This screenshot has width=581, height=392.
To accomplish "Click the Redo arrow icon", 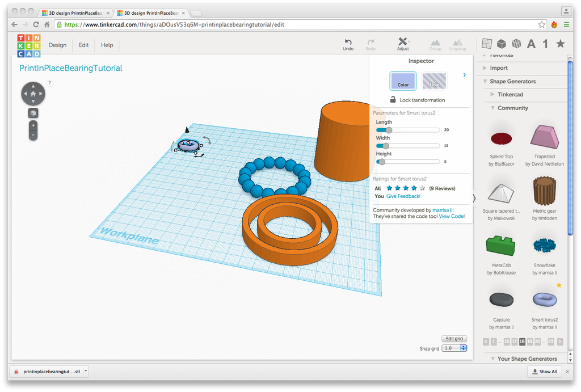I will tap(371, 42).
